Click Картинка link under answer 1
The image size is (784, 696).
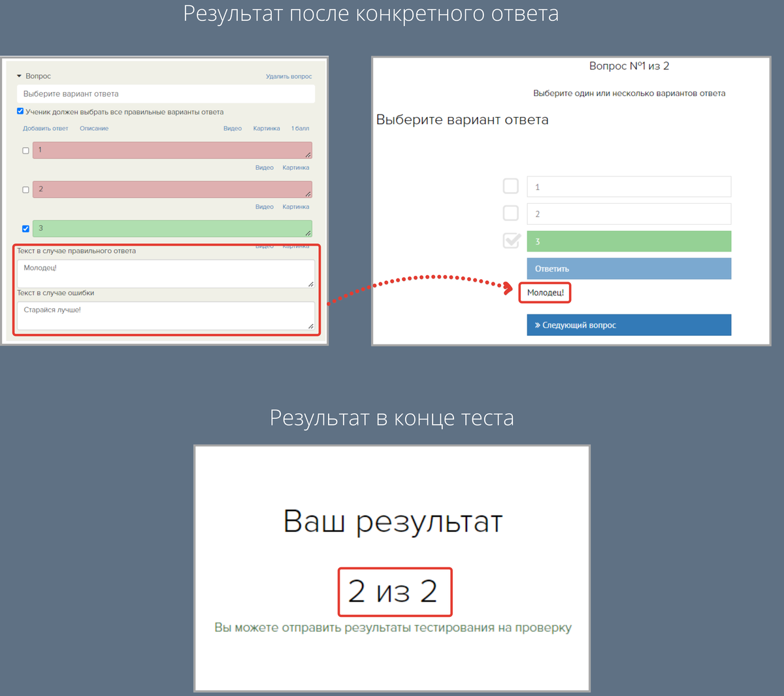pos(296,167)
